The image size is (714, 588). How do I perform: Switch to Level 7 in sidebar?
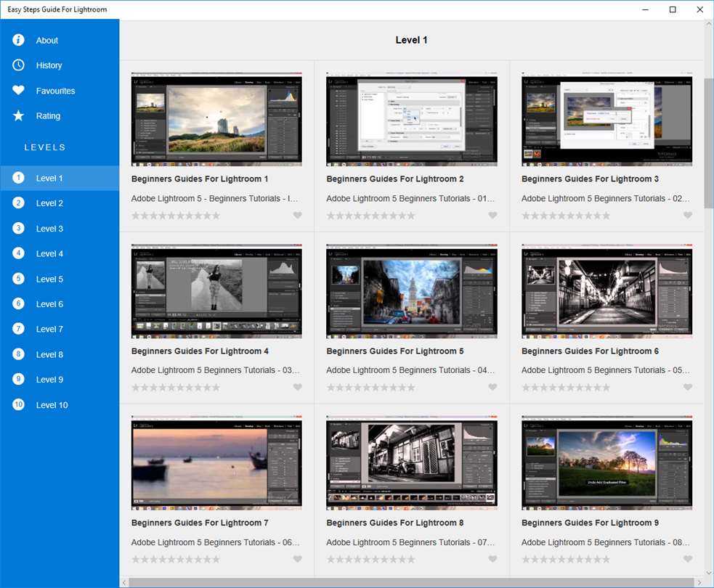tap(49, 330)
